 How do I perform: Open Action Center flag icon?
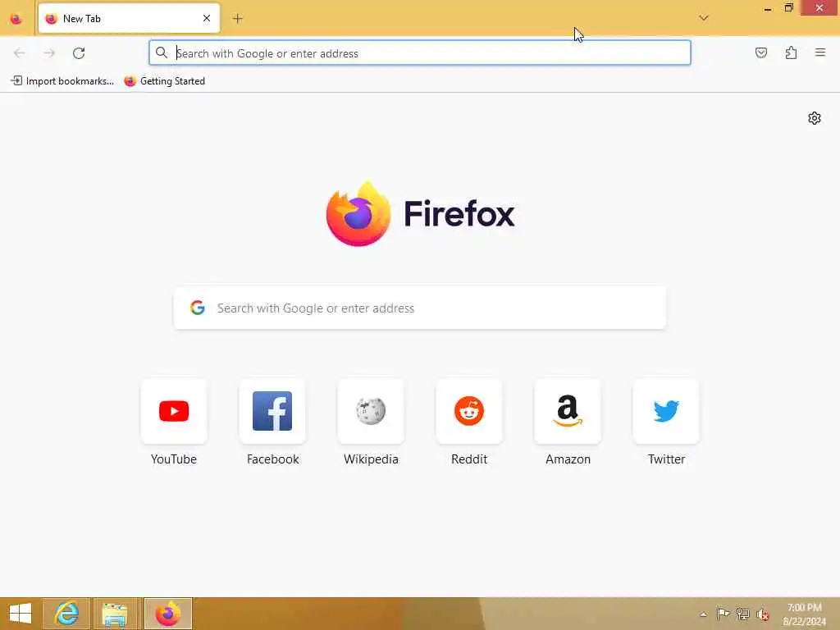pyautogui.click(x=723, y=614)
